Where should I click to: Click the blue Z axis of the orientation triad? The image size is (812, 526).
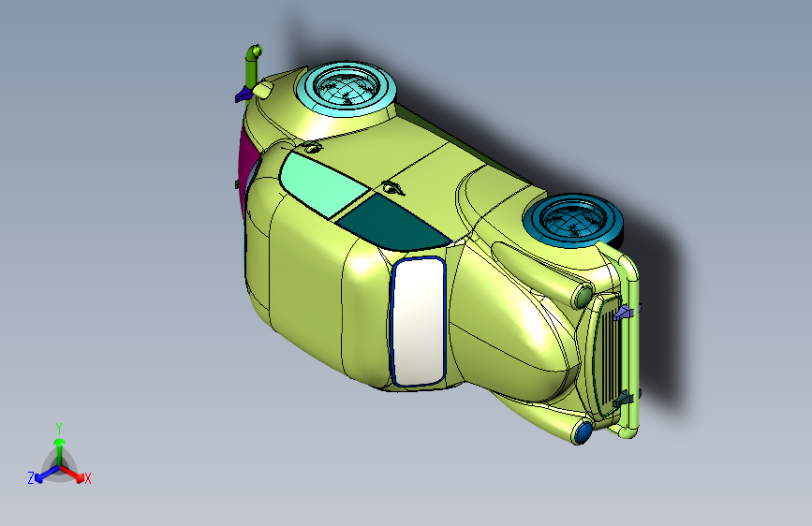pos(46,475)
